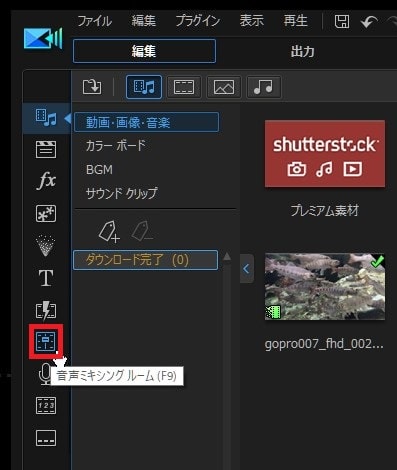Select ダウンロード完了 (0) tag
Screen dimensions: 397x470
click(x=145, y=260)
